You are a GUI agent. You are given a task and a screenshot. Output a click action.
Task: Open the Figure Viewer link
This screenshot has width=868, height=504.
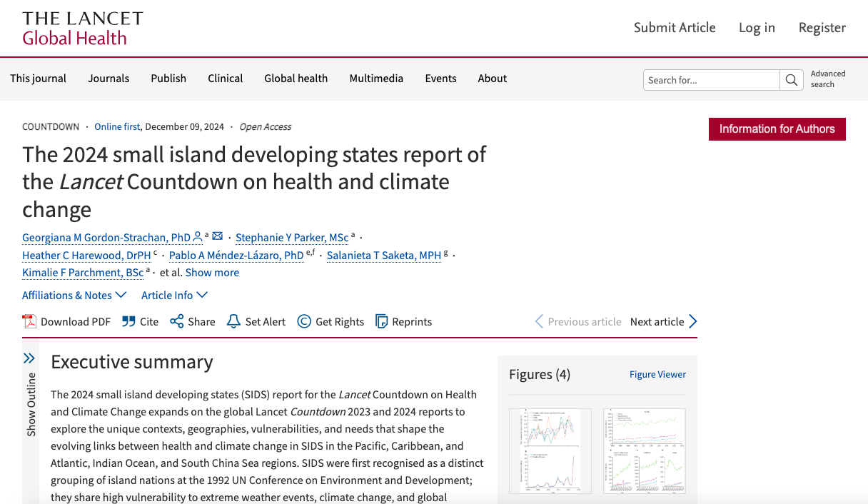[657, 374]
